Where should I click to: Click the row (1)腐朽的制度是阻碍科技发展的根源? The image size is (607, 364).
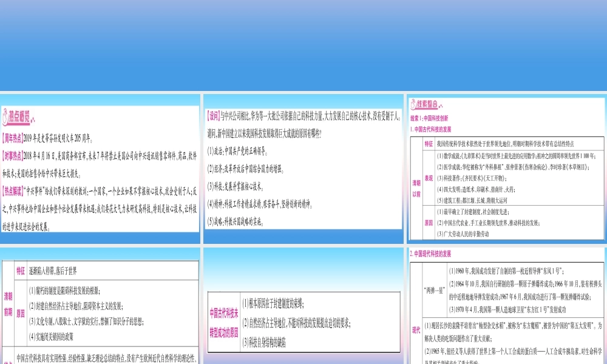click(x=64, y=291)
